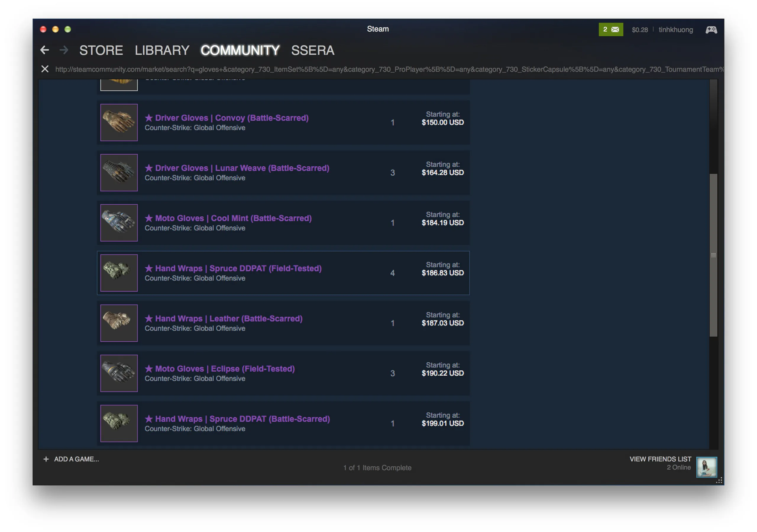Click quantity 4 in Spruce DDPAT Field-Tested row

pos(392,273)
